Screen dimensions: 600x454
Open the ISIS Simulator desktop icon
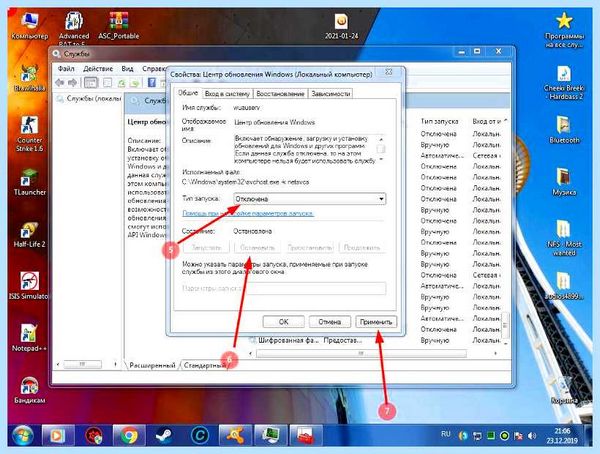(x=29, y=286)
